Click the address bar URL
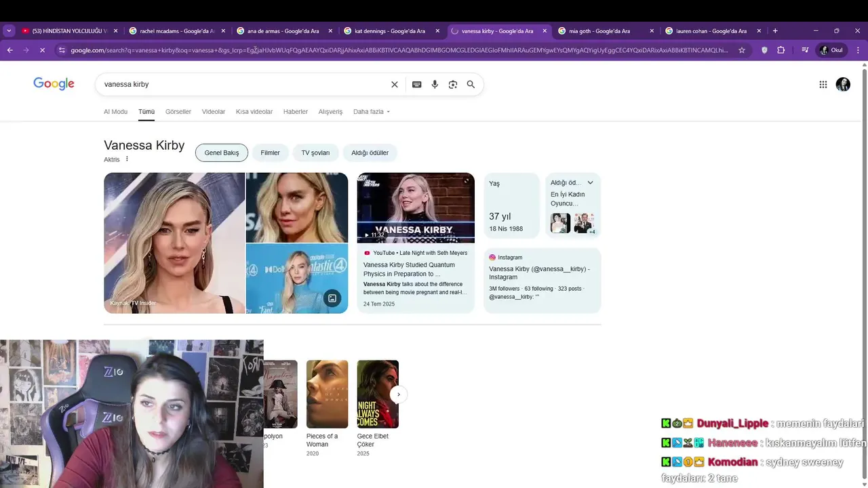Viewport: 868px width, 488px height. 399,50
